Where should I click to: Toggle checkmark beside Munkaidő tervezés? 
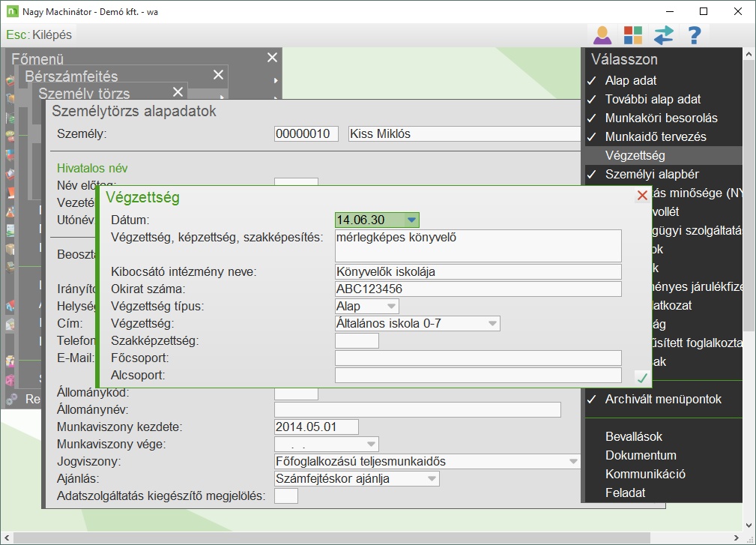(x=592, y=137)
